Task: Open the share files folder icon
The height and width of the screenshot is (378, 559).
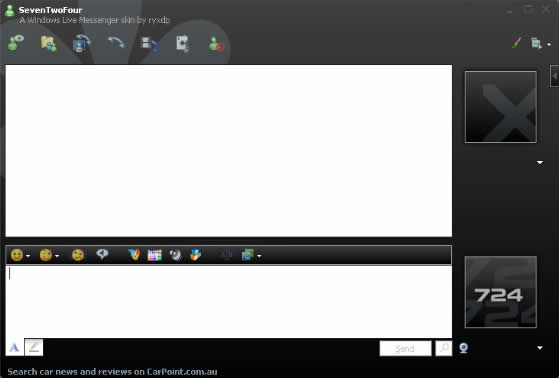Action: tap(48, 44)
